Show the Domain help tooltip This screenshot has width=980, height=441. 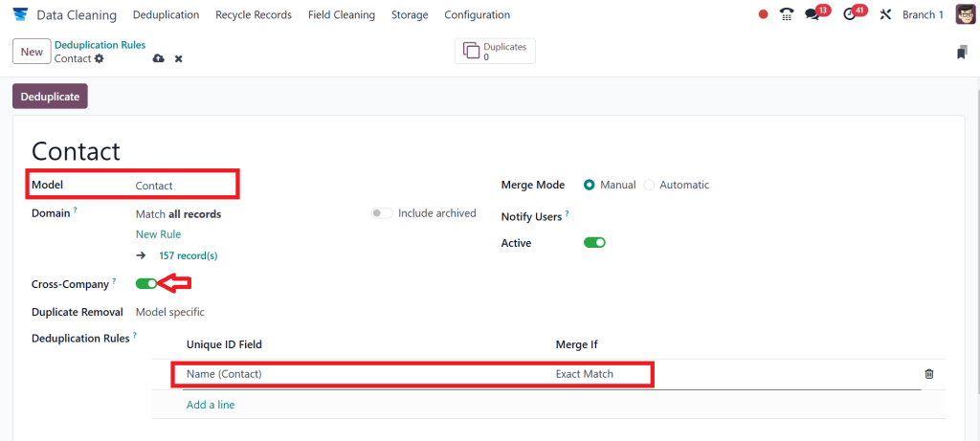[x=75, y=210]
